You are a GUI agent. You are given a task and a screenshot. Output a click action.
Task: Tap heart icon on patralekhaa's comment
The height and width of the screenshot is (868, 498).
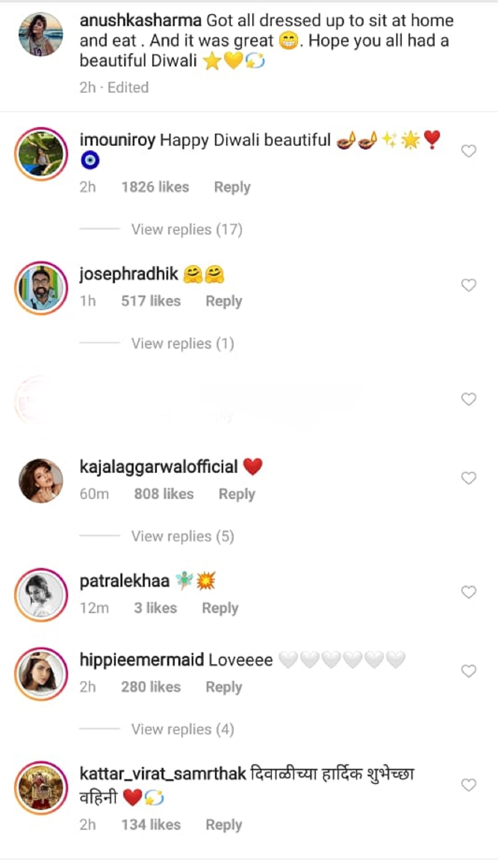pyautogui.click(x=469, y=592)
